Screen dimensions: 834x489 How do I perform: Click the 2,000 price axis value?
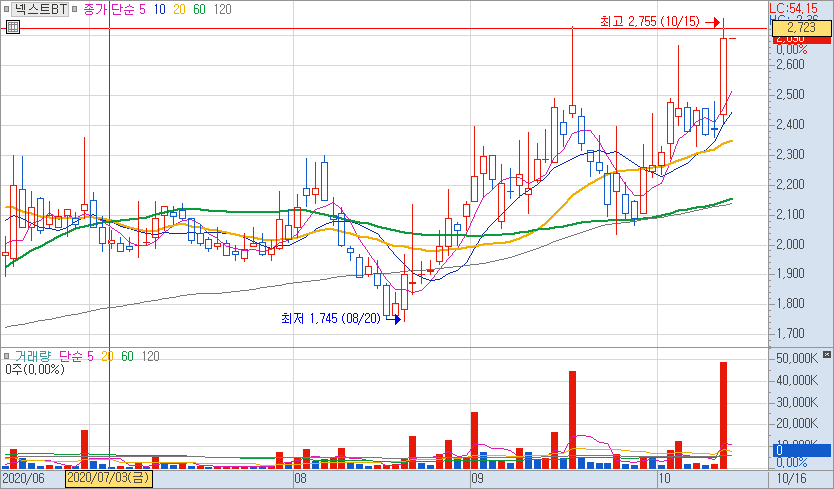(x=790, y=244)
